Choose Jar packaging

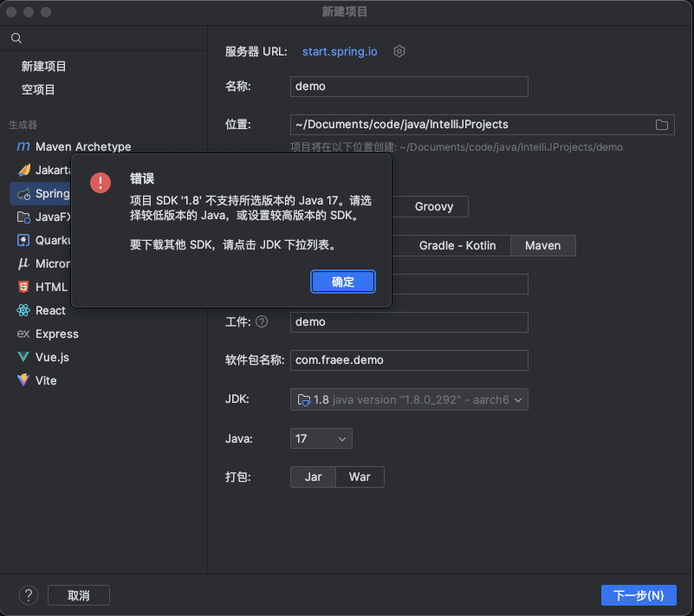313,477
